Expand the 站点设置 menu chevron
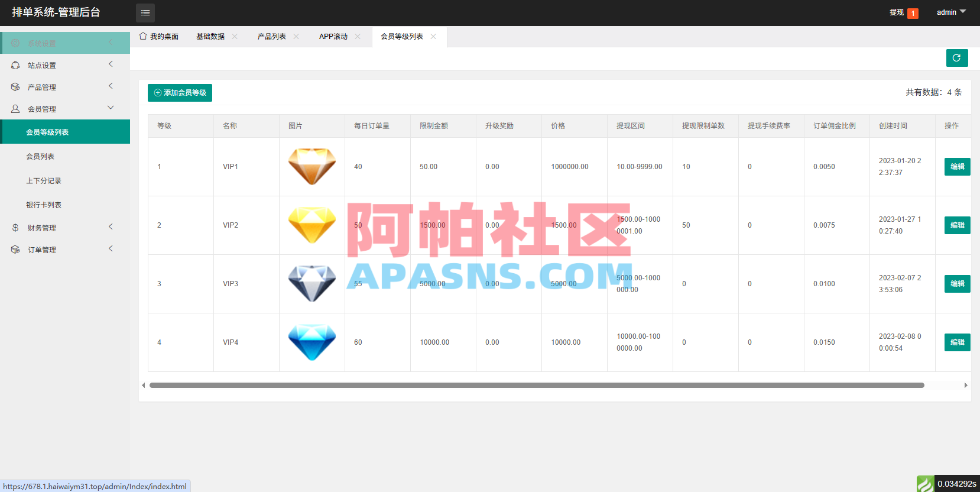 [111, 64]
